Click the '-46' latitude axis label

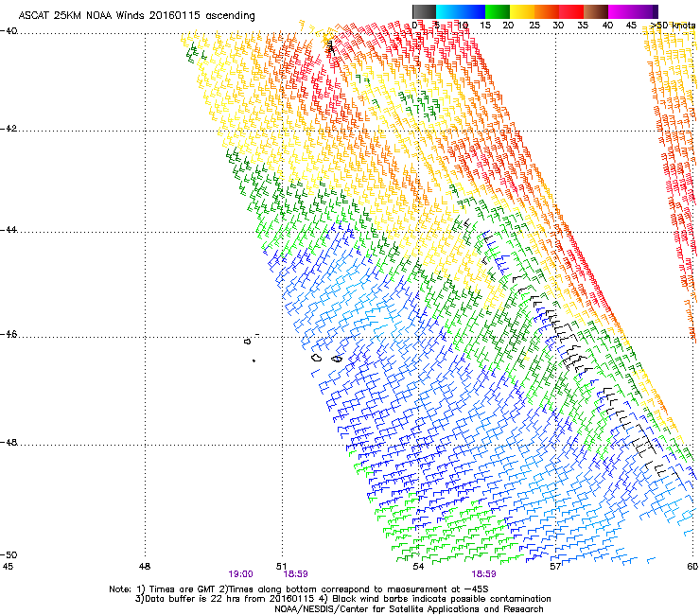9,334
